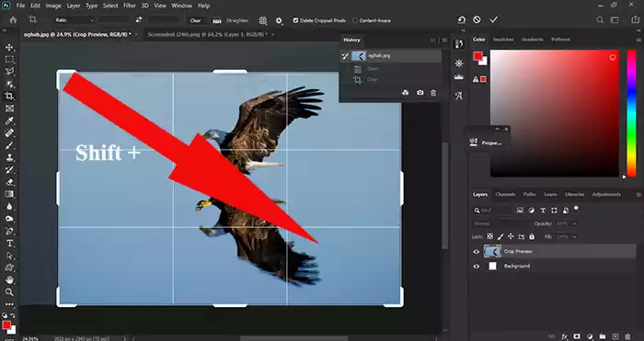This screenshot has width=644, height=341.
Task: Select the Object Selection tool
Action: [9, 85]
